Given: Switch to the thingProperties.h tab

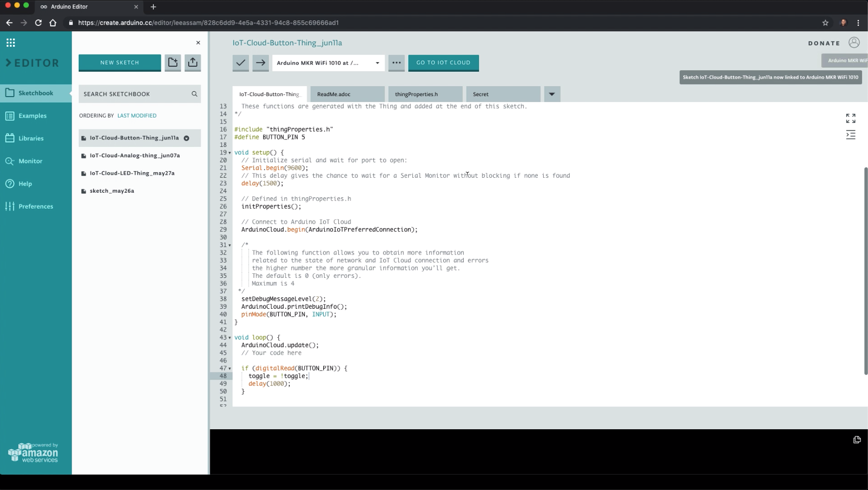Looking at the screenshot, I should point(425,94).
